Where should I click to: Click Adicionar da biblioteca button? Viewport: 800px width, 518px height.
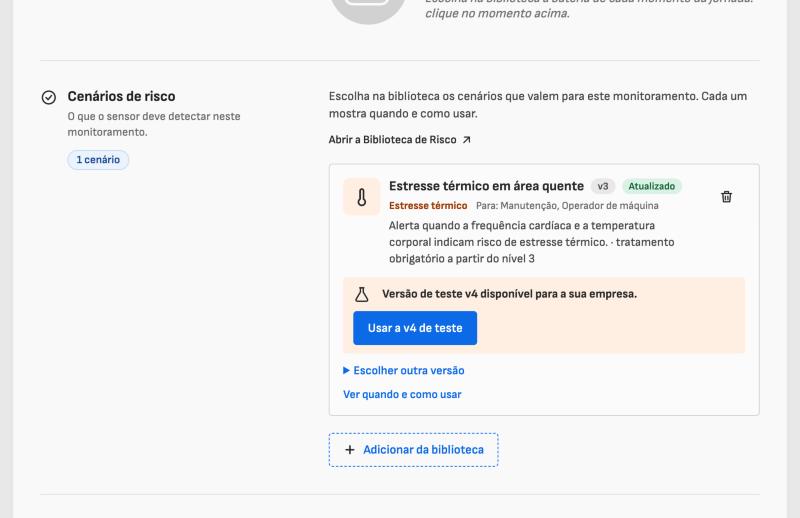(x=413, y=450)
